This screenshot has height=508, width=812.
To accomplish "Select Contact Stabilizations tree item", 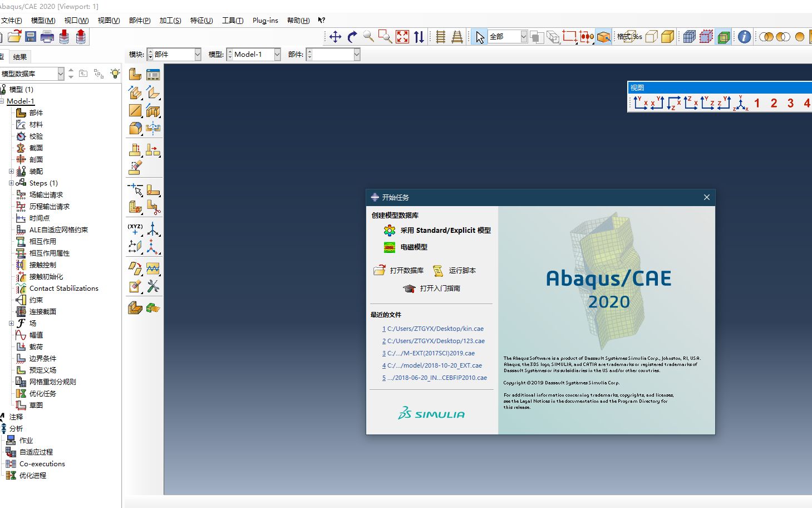I will (64, 288).
